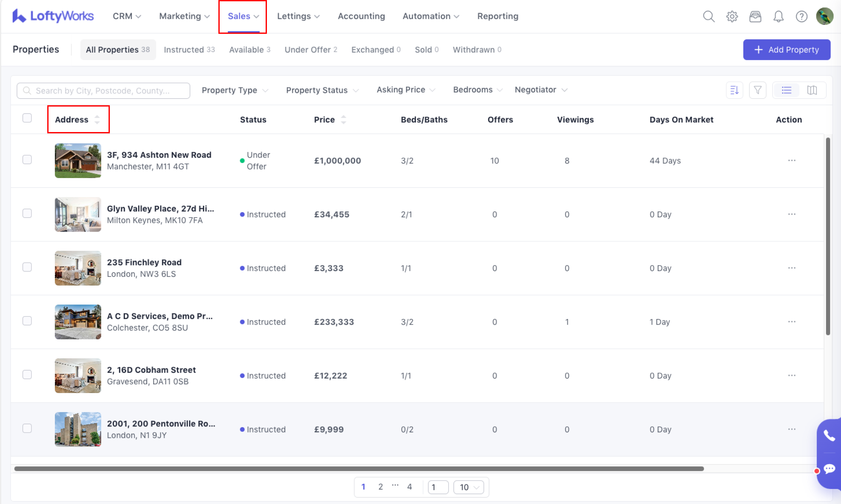This screenshot has width=841, height=504.
Task: Open the help question mark icon
Action: [801, 16]
